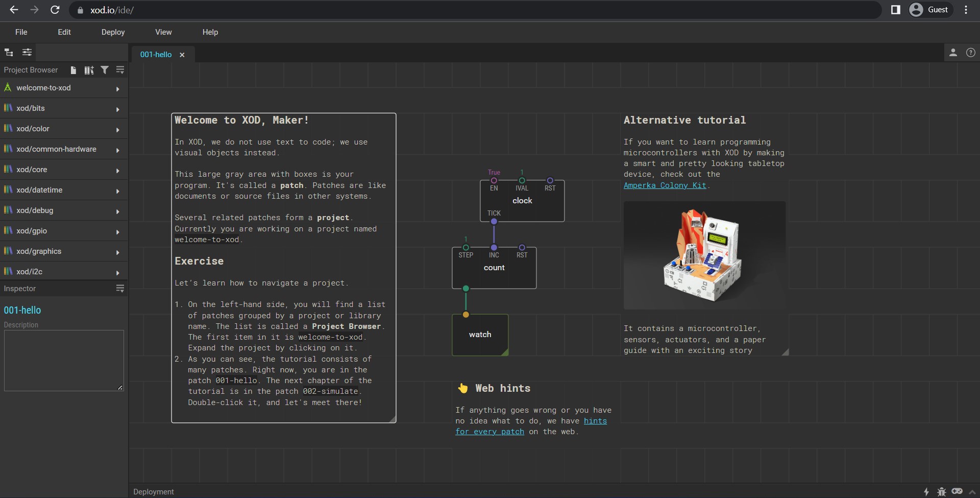Open the account panel person icon

953,53
